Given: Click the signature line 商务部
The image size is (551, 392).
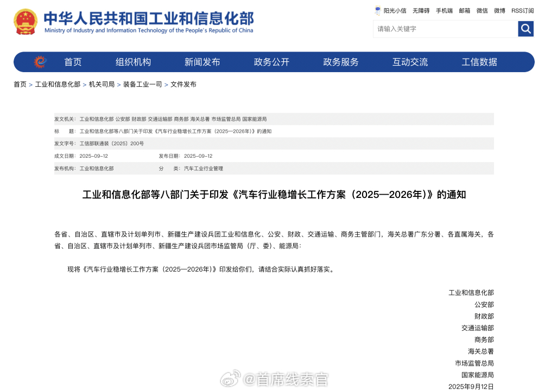Looking at the screenshot, I should click(x=484, y=340).
